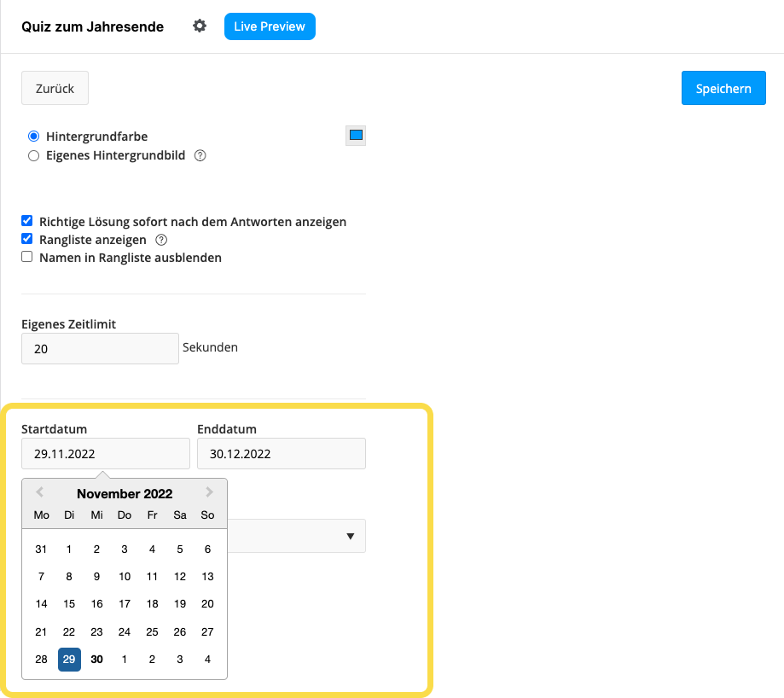The width and height of the screenshot is (784, 698).
Task: Toggle Rangliste anzeigen checkbox
Action: [27, 239]
